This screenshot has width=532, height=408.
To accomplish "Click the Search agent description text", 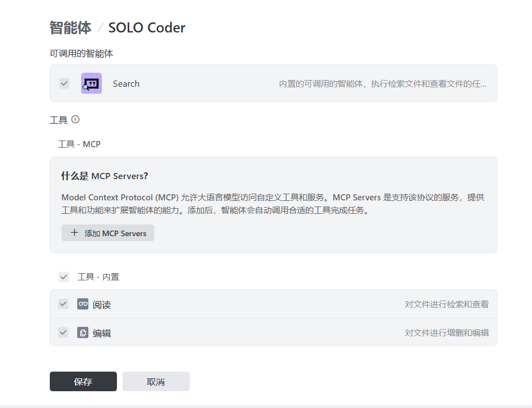I will (x=383, y=84).
